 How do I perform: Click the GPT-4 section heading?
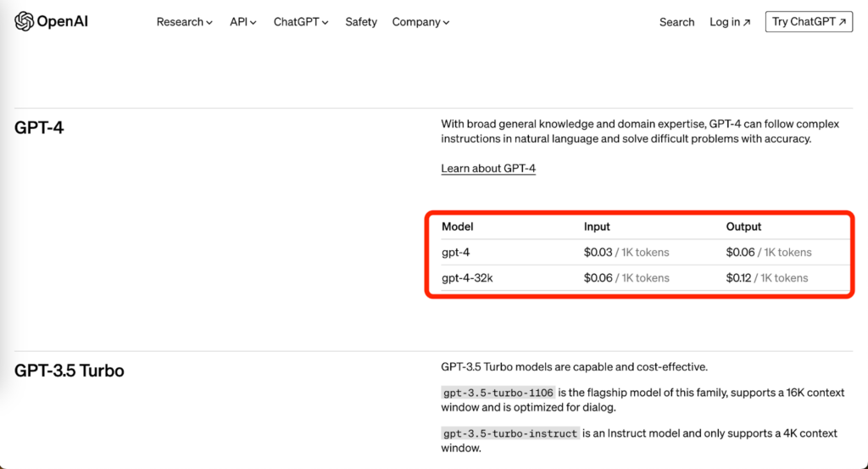[39, 128]
